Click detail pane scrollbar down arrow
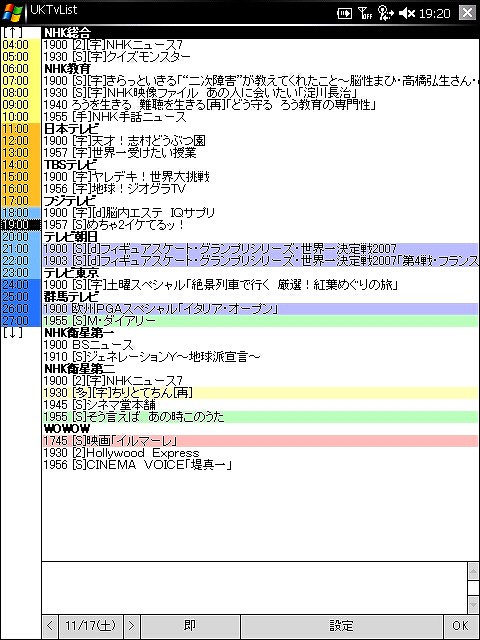The image size is (480, 640). coord(473,604)
